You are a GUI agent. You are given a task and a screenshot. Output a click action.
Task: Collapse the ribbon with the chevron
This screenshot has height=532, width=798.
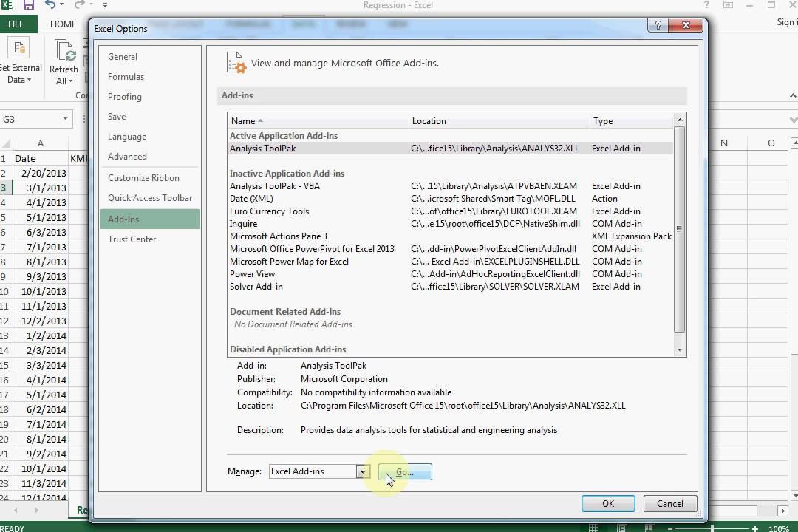click(792, 96)
